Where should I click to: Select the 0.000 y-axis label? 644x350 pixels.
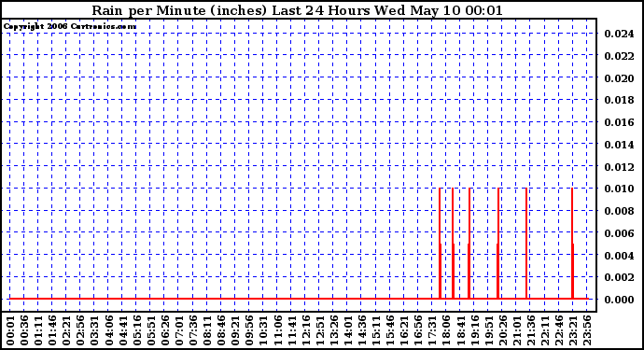(619, 300)
